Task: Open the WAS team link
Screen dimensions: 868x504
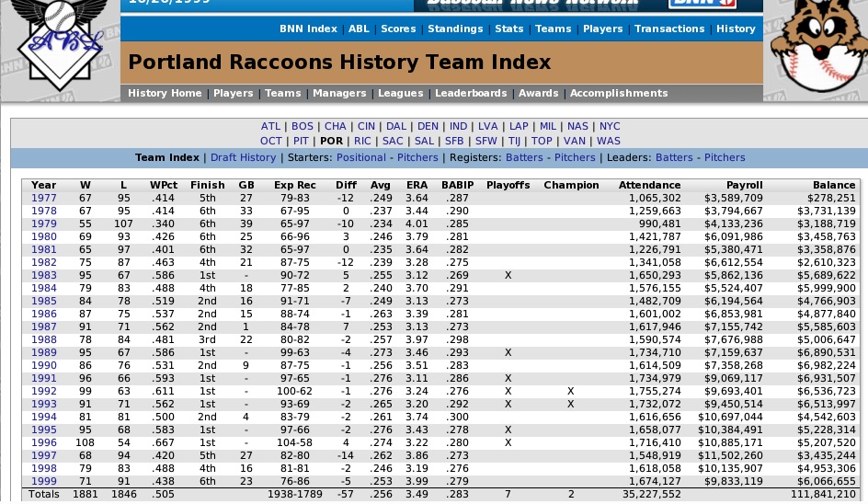Action: (609, 141)
